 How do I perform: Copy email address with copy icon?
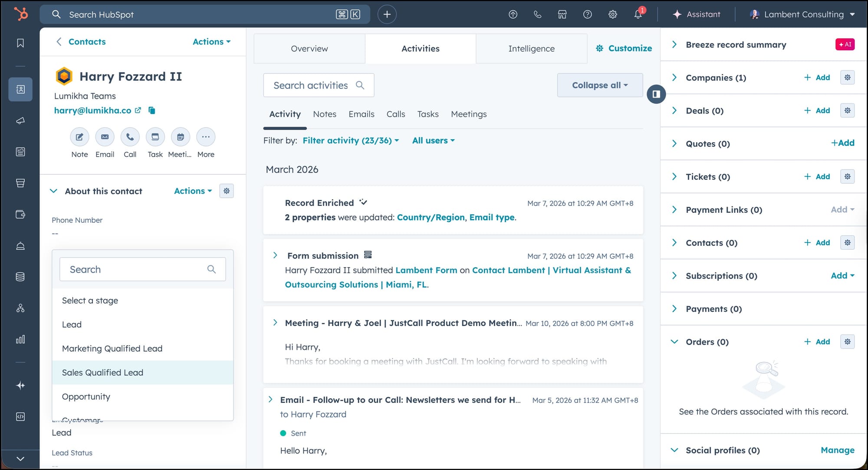[x=152, y=111]
